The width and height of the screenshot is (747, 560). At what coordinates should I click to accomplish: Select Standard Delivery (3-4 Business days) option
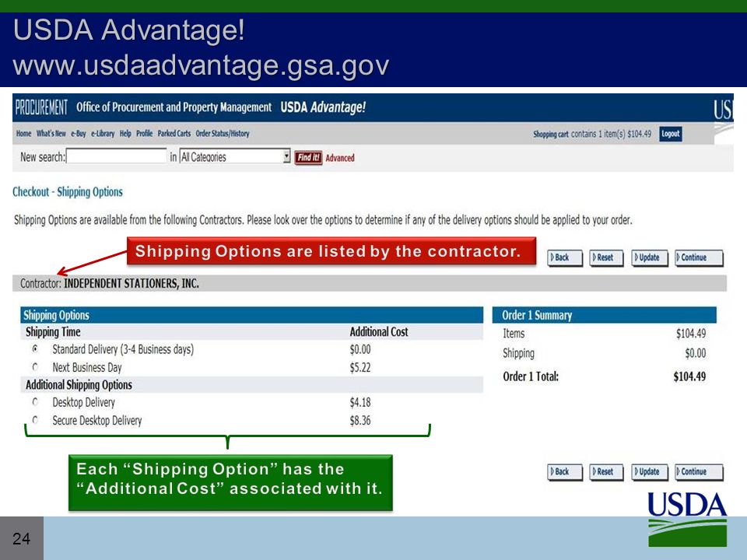pyautogui.click(x=35, y=349)
